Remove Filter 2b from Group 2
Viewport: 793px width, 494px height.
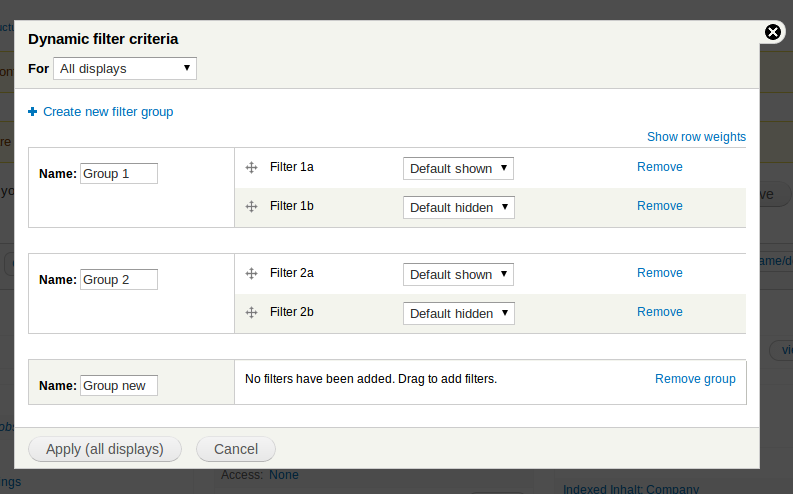pyautogui.click(x=660, y=312)
